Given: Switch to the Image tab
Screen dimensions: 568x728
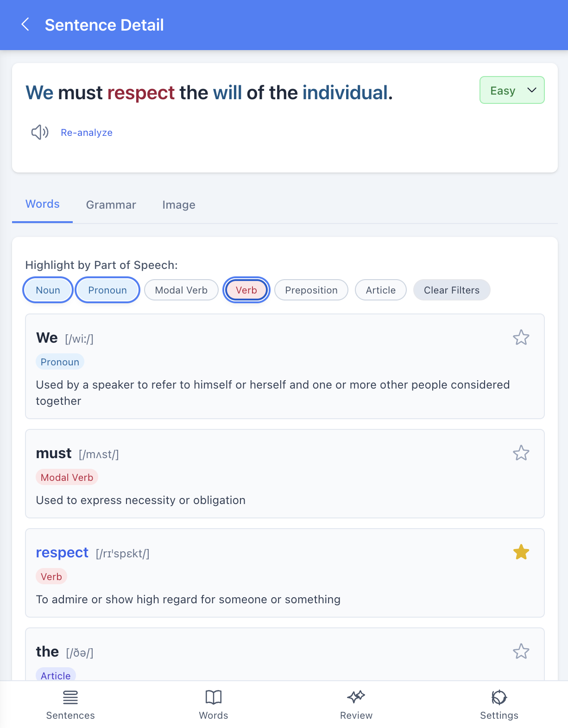Looking at the screenshot, I should (x=179, y=205).
